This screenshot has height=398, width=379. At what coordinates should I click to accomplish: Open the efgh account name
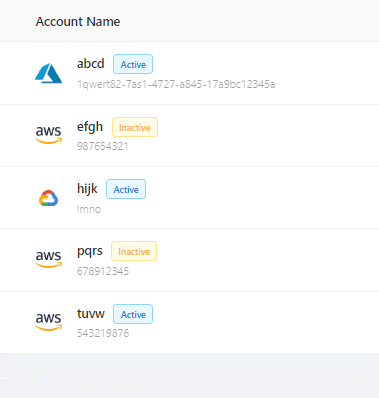(90, 127)
